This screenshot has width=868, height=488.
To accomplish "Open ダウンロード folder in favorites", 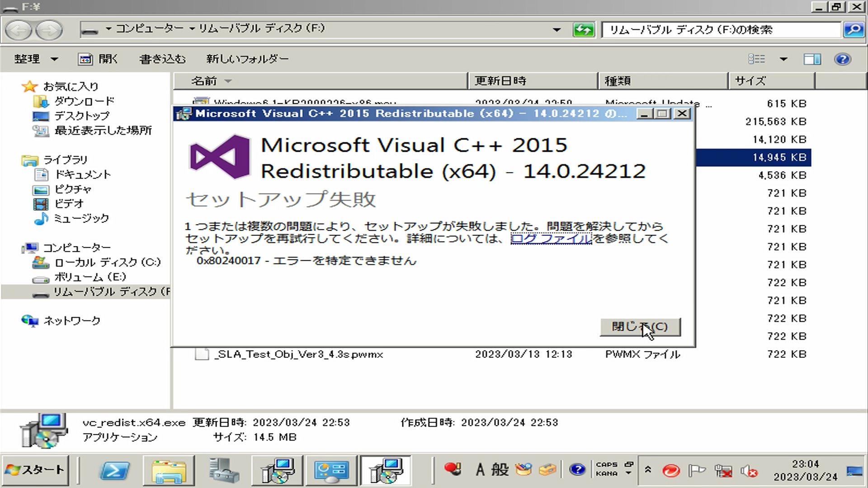I will click(x=84, y=101).
